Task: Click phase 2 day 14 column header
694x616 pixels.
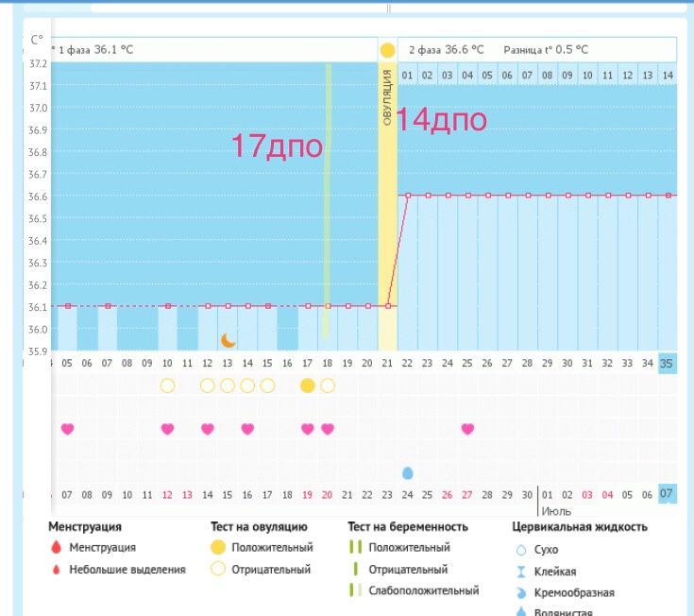Action: tap(667, 75)
